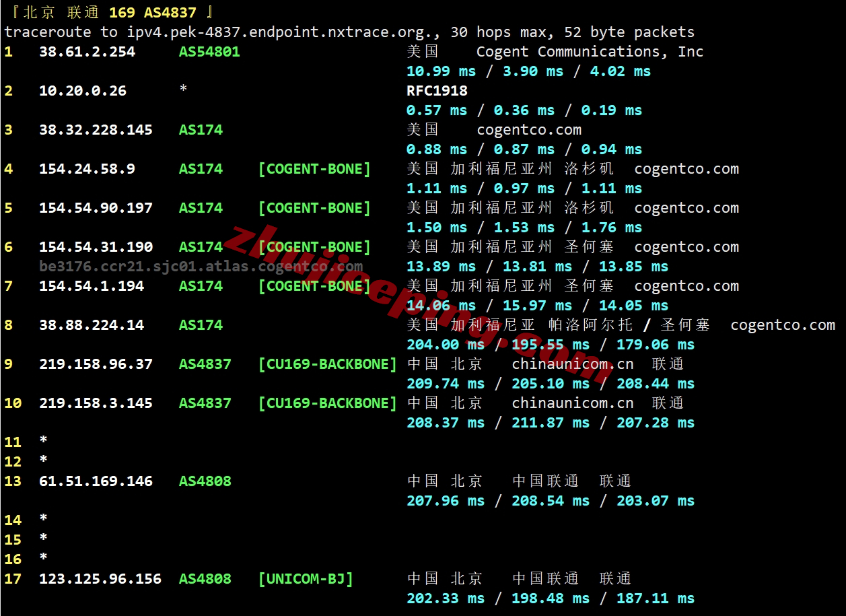Click the 198.48 ms latency value
This screenshot has height=616, width=846.
tap(551, 598)
